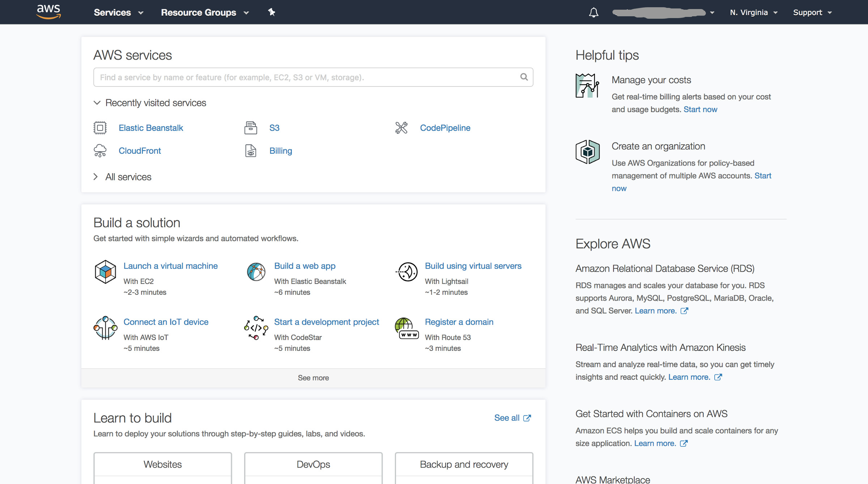Image resolution: width=868 pixels, height=484 pixels.
Task: Click Learn more under Containers on AWS
Action: click(655, 443)
